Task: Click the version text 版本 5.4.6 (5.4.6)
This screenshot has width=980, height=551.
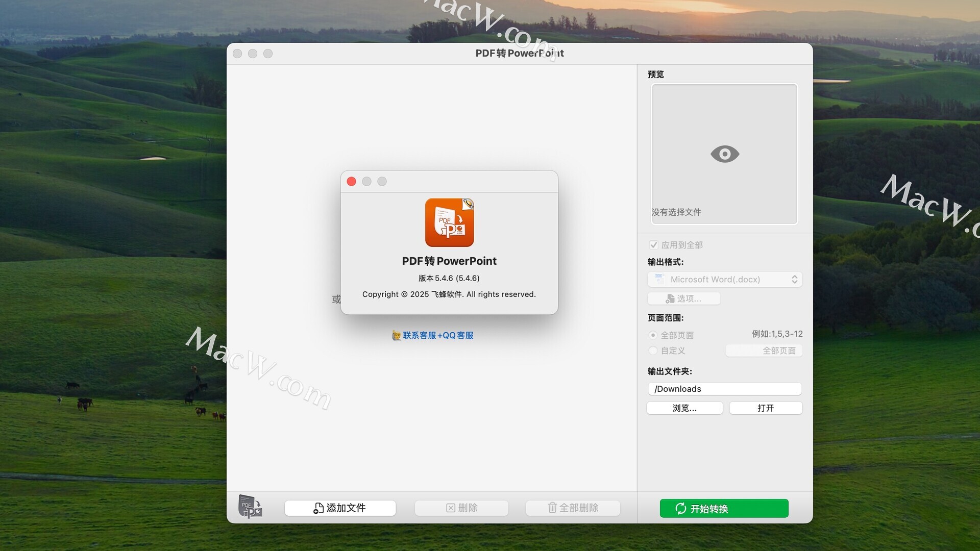Action: [x=449, y=278]
